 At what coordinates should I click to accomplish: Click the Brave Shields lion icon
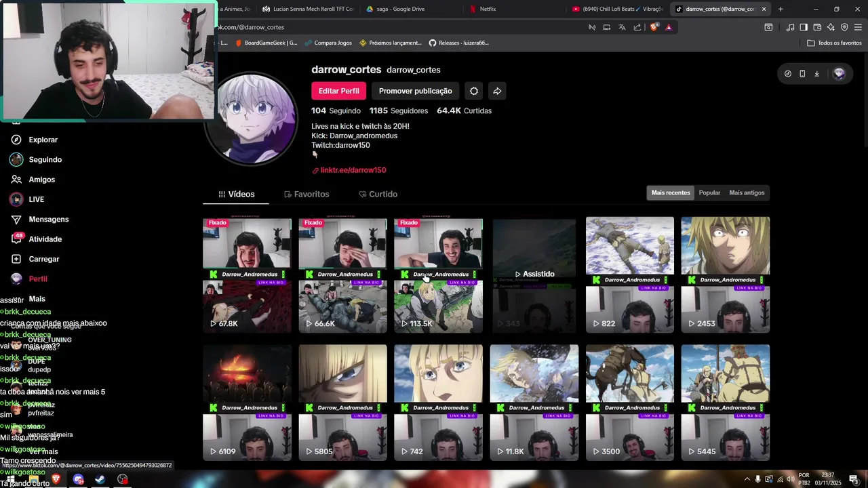click(x=654, y=27)
